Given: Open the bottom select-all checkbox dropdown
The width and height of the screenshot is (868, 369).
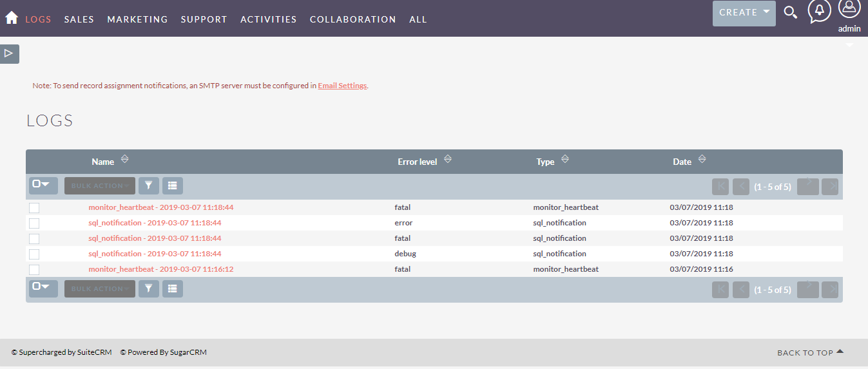Looking at the screenshot, I should coord(43,288).
